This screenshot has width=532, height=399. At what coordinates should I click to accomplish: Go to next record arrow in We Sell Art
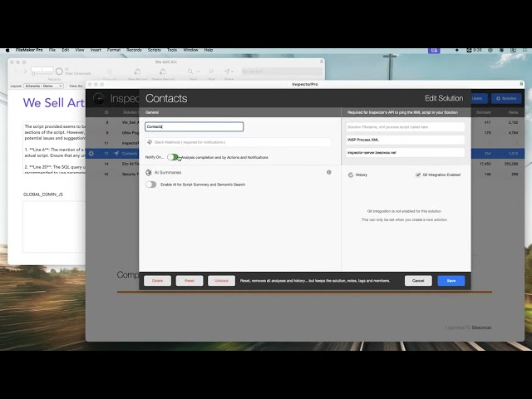(x=25, y=71)
